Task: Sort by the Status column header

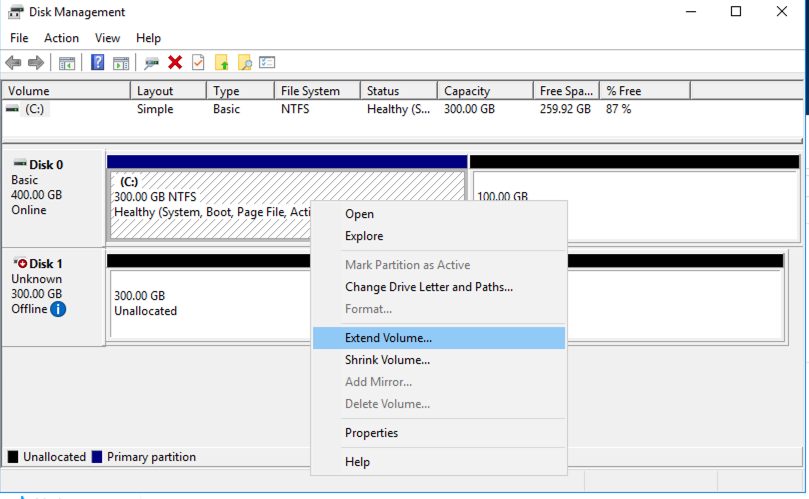Action: 398,91
